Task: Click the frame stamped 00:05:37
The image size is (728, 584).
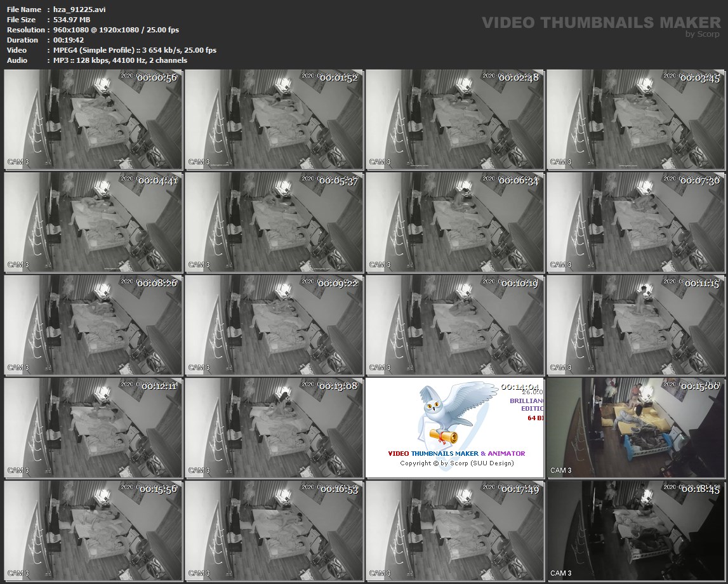Action: [274, 222]
